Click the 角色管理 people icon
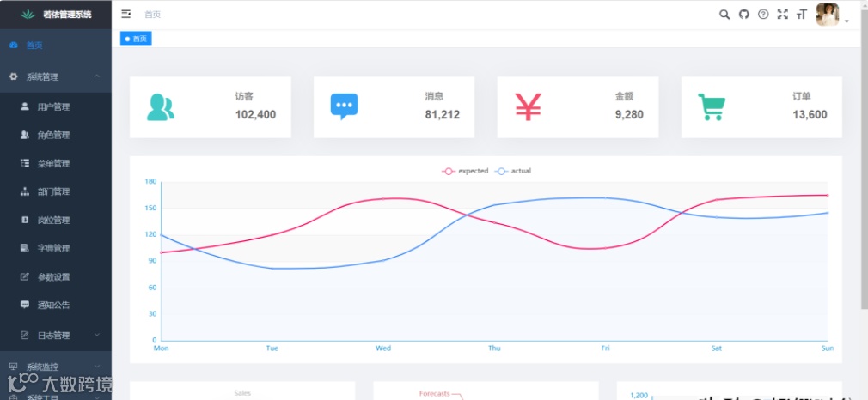Viewport: 868px width, 400px height. tap(25, 135)
